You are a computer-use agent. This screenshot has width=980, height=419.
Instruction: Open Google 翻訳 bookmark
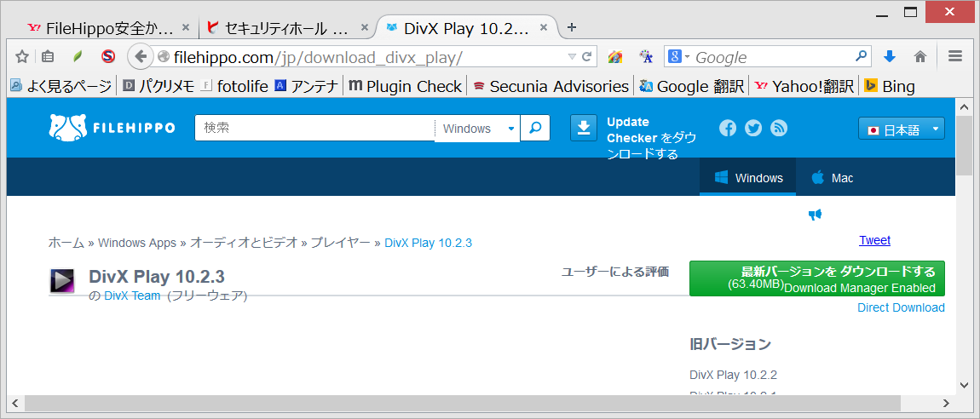coord(692,86)
